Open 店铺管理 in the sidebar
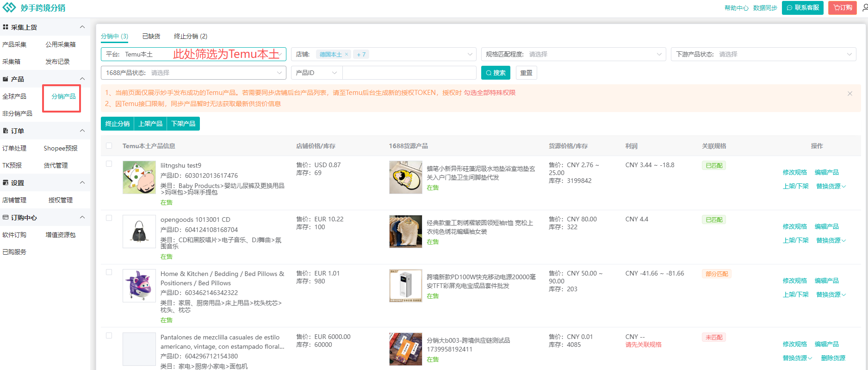The image size is (868, 370). [x=14, y=200]
